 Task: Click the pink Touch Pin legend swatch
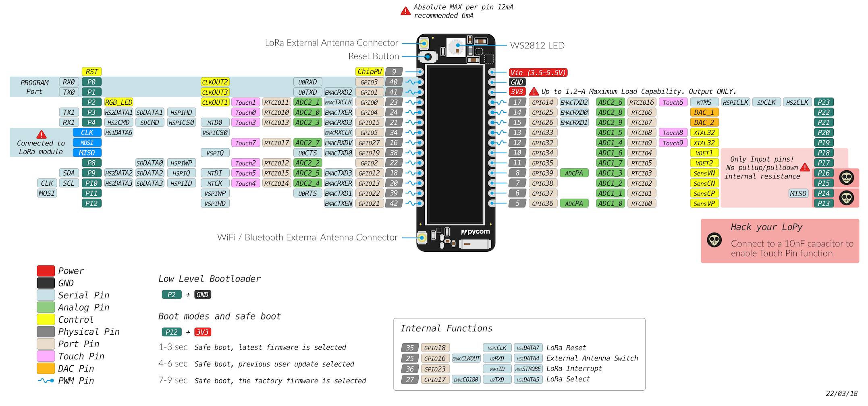pyautogui.click(x=46, y=356)
